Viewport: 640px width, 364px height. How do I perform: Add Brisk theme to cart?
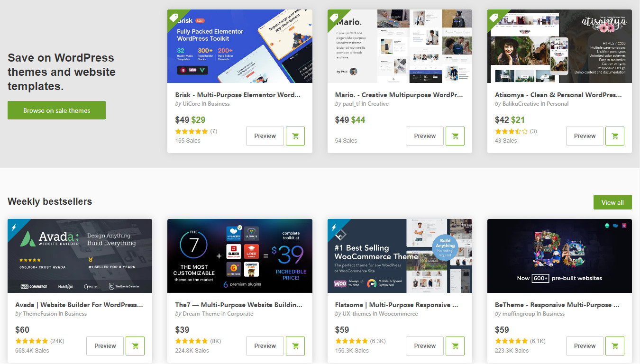coord(295,136)
